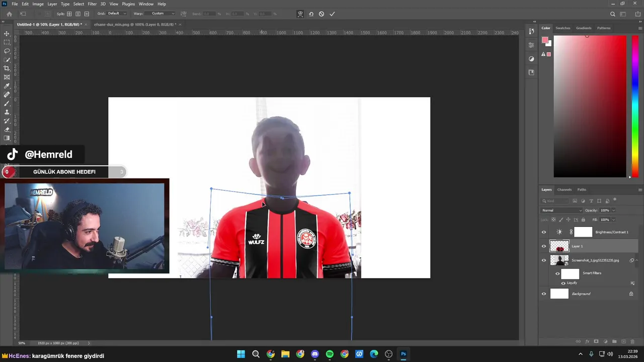Hide Layer 1 visibility
Screen dimensions: 644x362
coord(543,246)
